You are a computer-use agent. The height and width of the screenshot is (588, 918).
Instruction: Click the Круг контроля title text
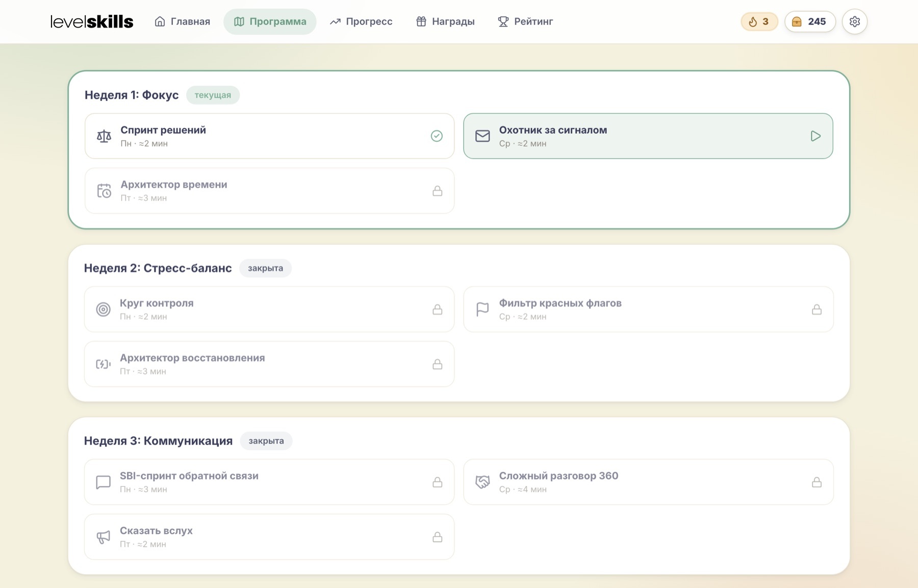click(x=157, y=303)
